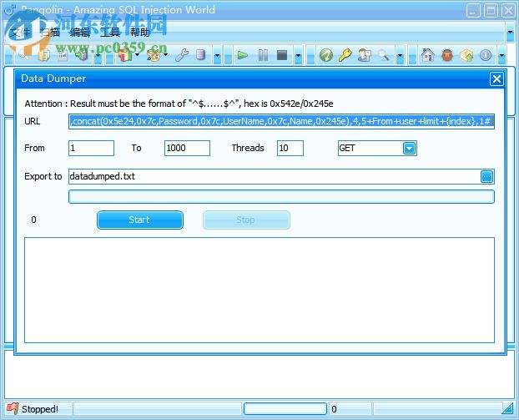Click the blue info circle icon

click(x=486, y=55)
